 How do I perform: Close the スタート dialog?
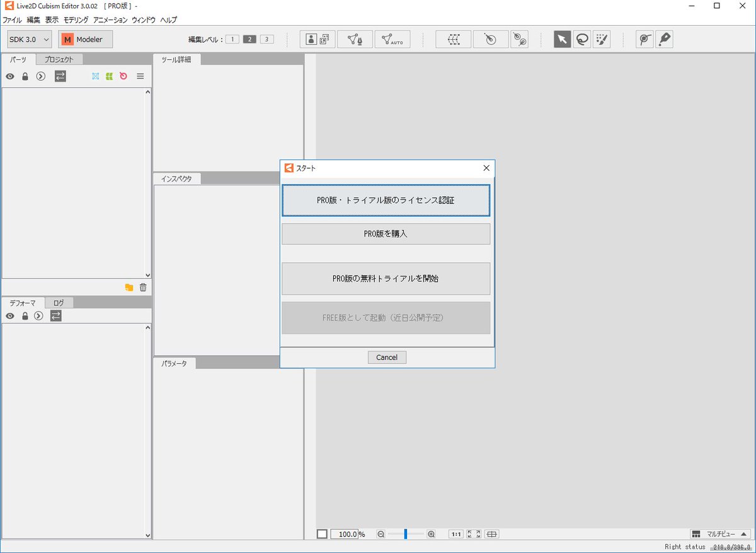(x=486, y=168)
